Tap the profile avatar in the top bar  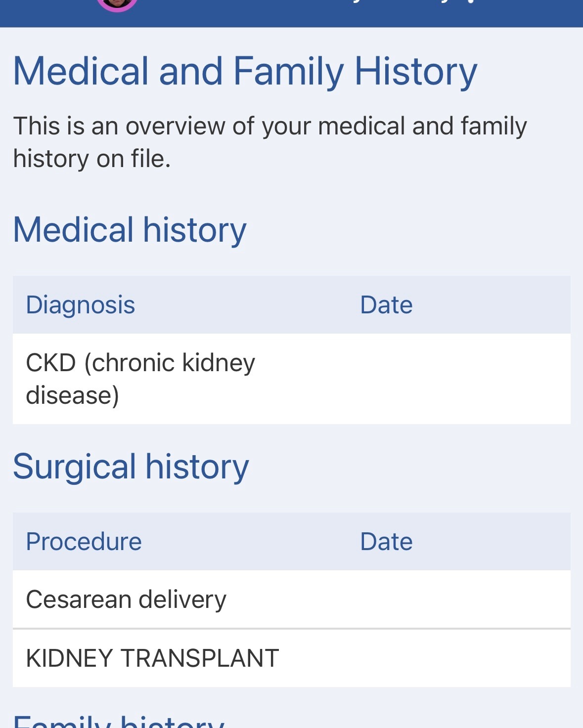117,4
